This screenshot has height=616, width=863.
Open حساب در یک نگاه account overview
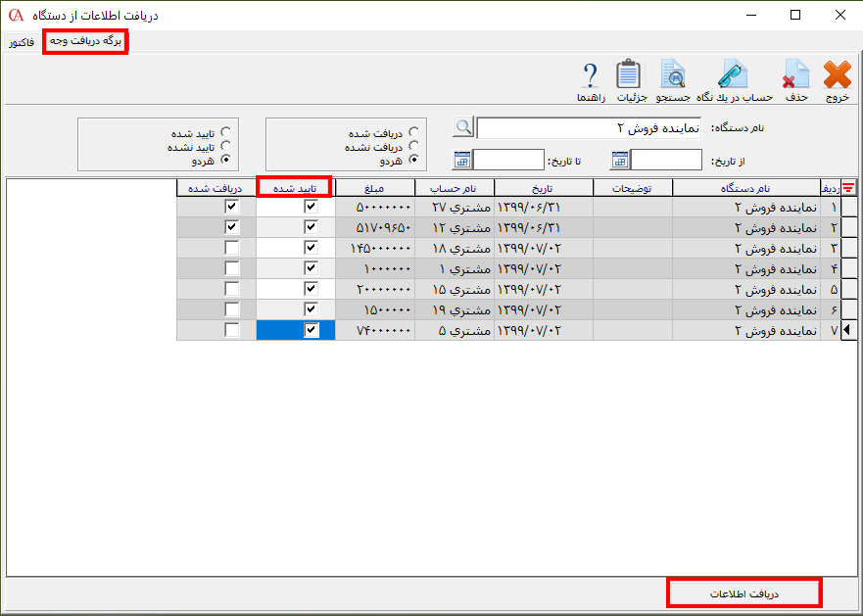coord(733,76)
